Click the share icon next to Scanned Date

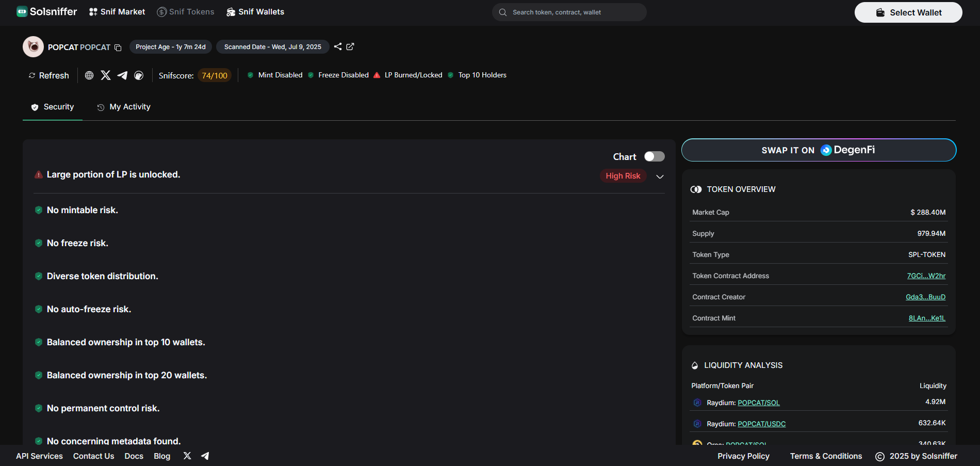[338, 46]
